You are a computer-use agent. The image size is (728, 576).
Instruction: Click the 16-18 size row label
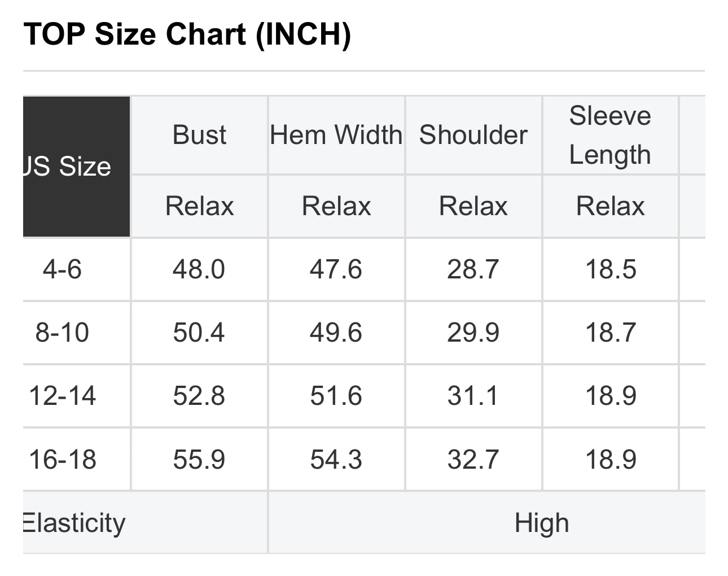pos(63,459)
